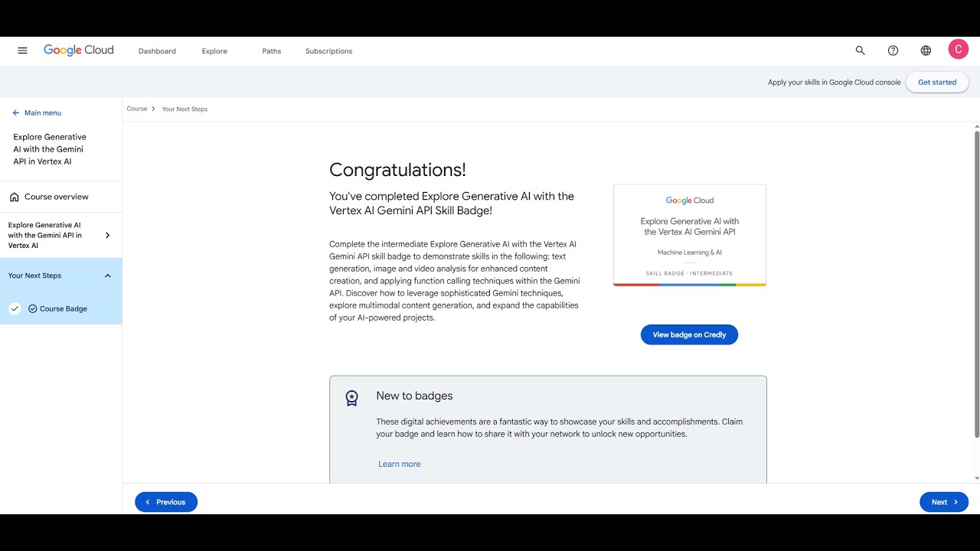The width and height of the screenshot is (980, 551).
Task: Click the Get started button
Action: tap(937, 82)
